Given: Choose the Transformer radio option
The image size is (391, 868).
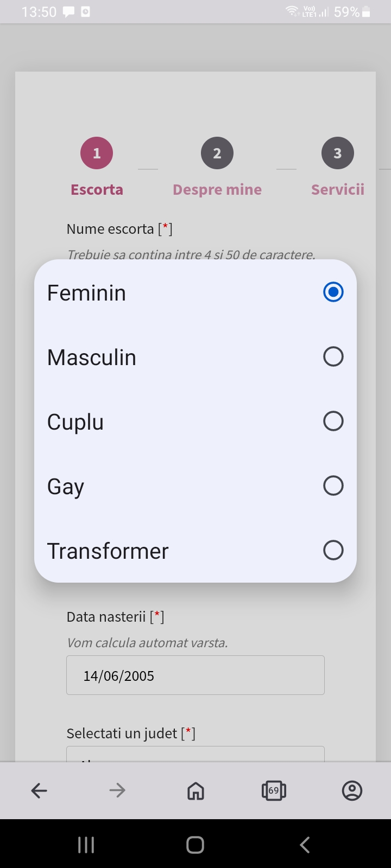Looking at the screenshot, I should [333, 551].
